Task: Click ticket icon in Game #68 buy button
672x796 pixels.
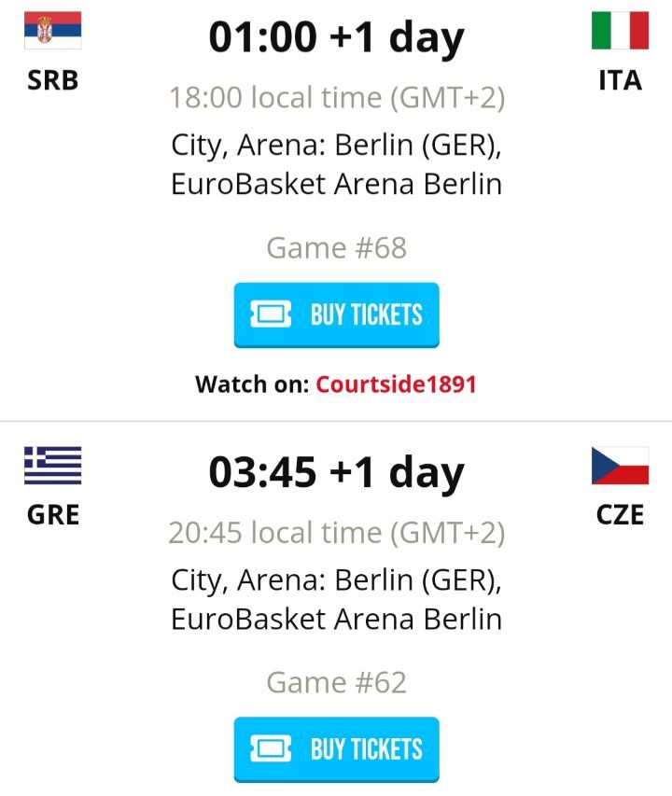Action: click(271, 314)
